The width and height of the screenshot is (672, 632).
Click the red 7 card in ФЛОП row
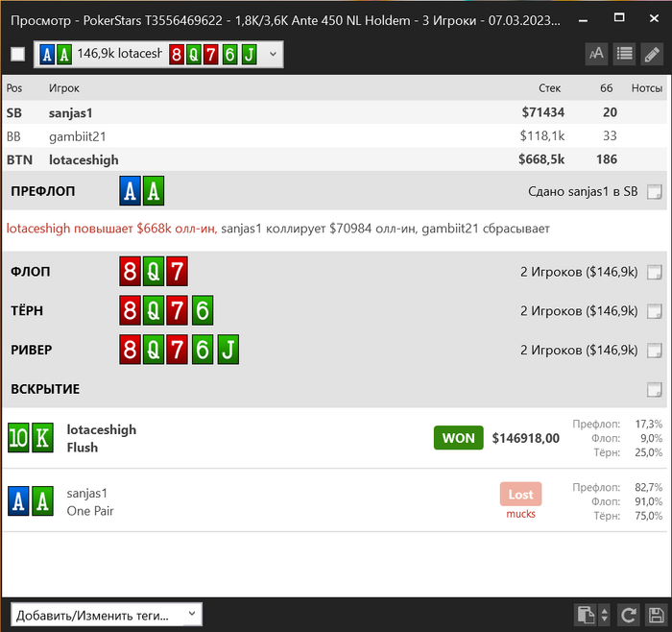click(177, 272)
